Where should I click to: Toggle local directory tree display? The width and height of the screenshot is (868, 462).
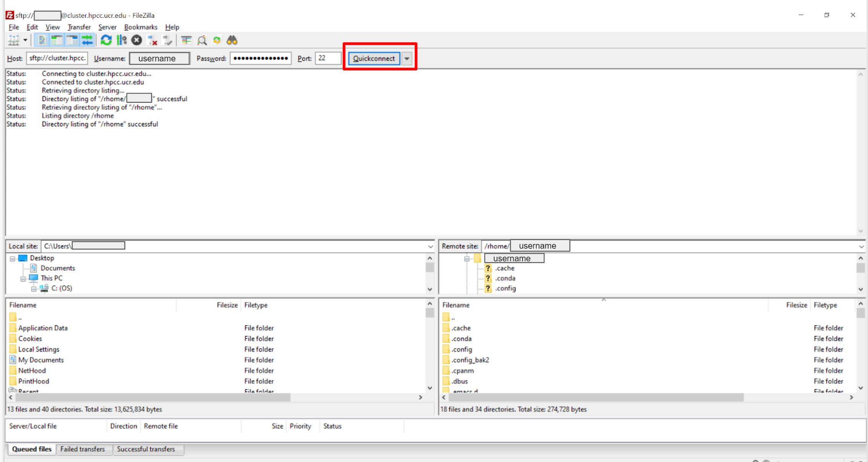coord(57,40)
